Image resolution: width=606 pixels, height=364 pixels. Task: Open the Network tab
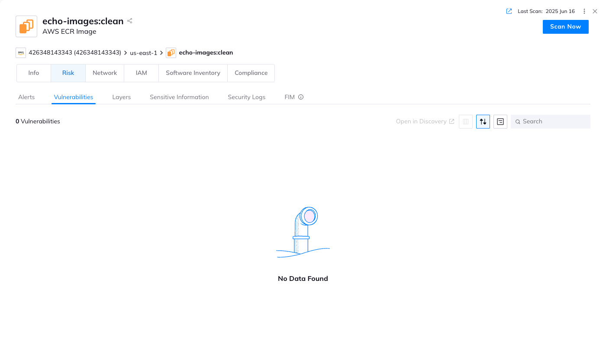(105, 73)
